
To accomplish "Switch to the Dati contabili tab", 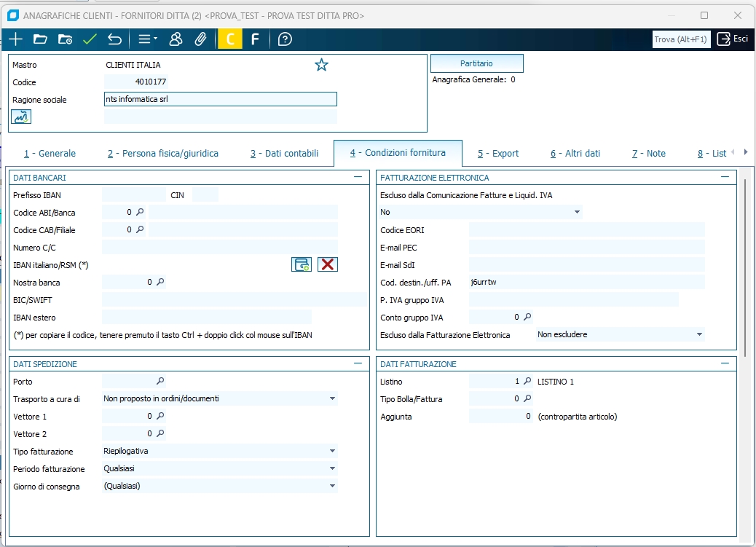I will click(284, 154).
